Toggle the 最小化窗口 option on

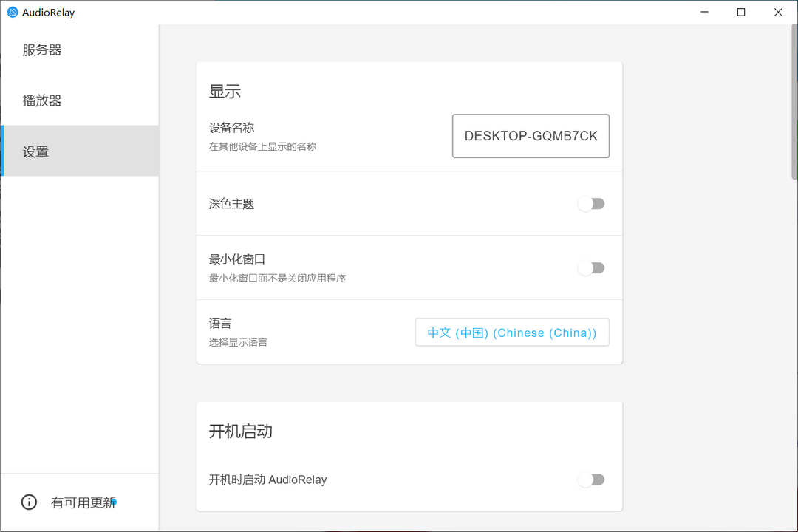(x=591, y=267)
